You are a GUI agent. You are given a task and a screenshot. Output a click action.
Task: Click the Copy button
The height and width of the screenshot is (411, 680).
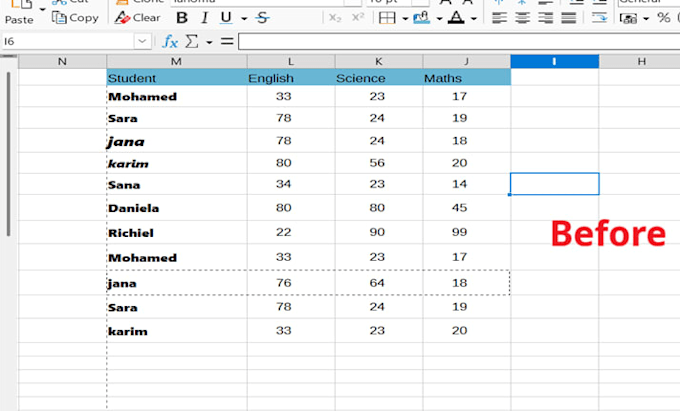(x=75, y=18)
